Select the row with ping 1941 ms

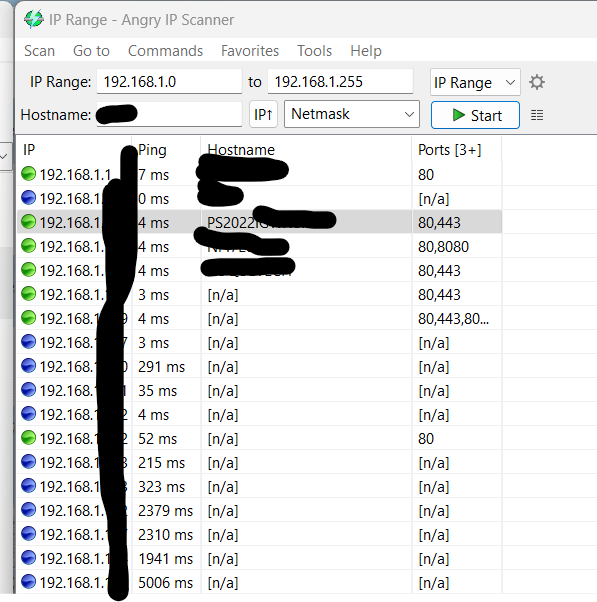click(x=260, y=559)
